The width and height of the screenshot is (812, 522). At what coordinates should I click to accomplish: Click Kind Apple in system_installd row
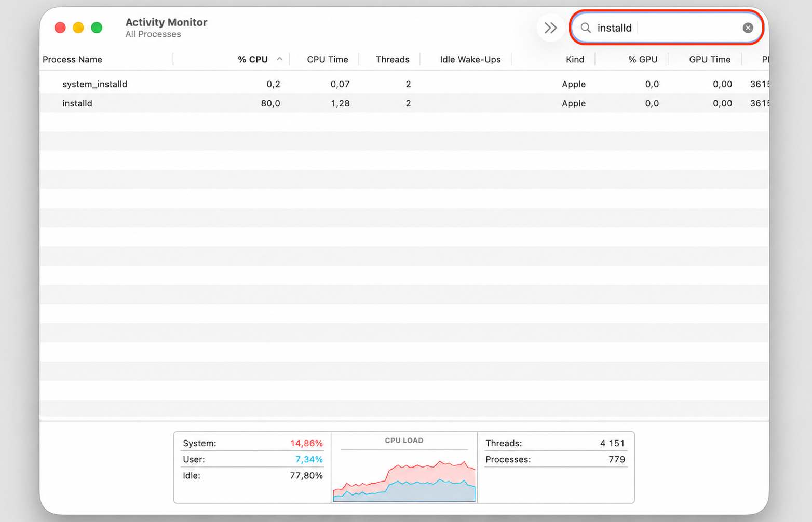573,84
